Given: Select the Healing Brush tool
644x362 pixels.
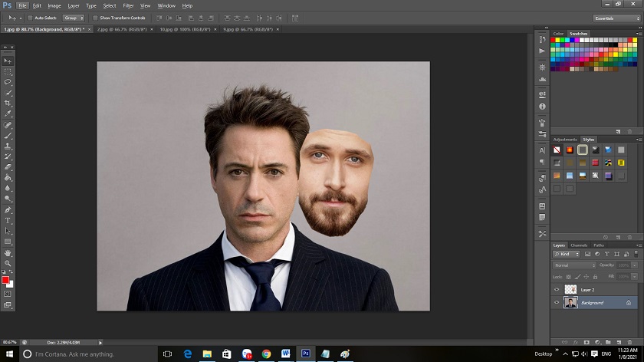Looking at the screenshot, I should click(x=8, y=125).
